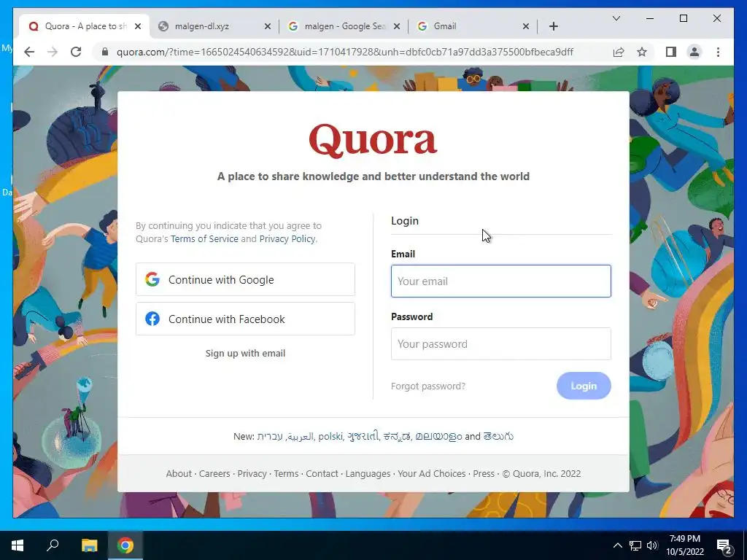Open a new tab with the plus button

pyautogui.click(x=553, y=26)
